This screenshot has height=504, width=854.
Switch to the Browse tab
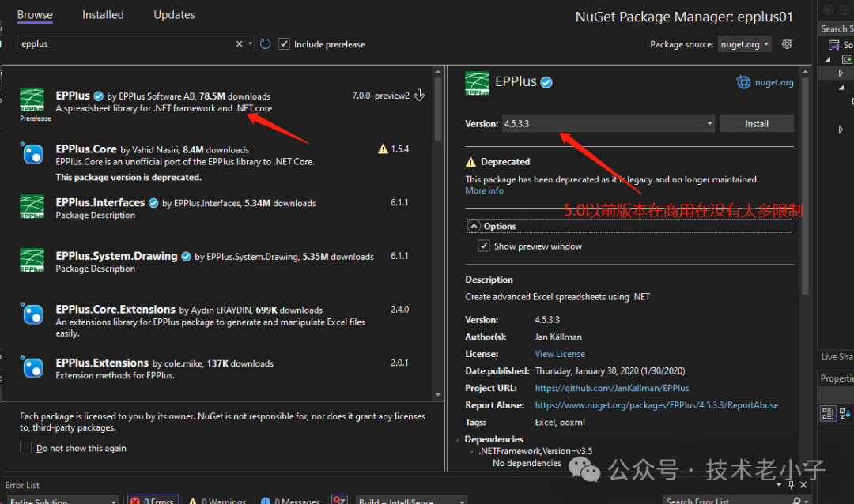coord(35,15)
